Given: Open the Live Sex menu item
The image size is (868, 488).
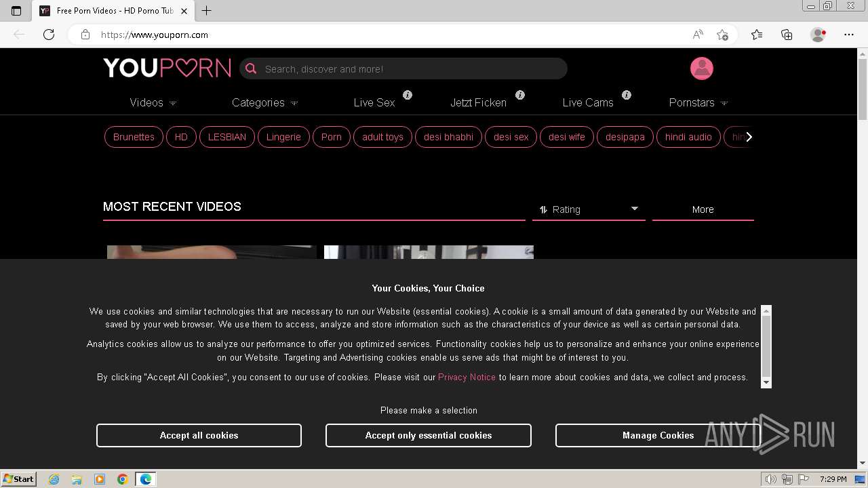Looking at the screenshot, I should pos(374,103).
